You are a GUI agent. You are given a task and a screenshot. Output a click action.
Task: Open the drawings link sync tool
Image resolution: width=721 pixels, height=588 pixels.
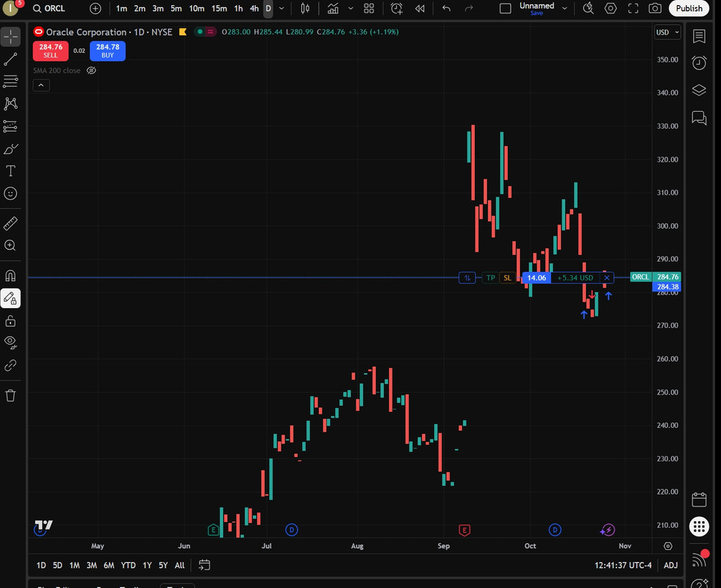click(10, 365)
